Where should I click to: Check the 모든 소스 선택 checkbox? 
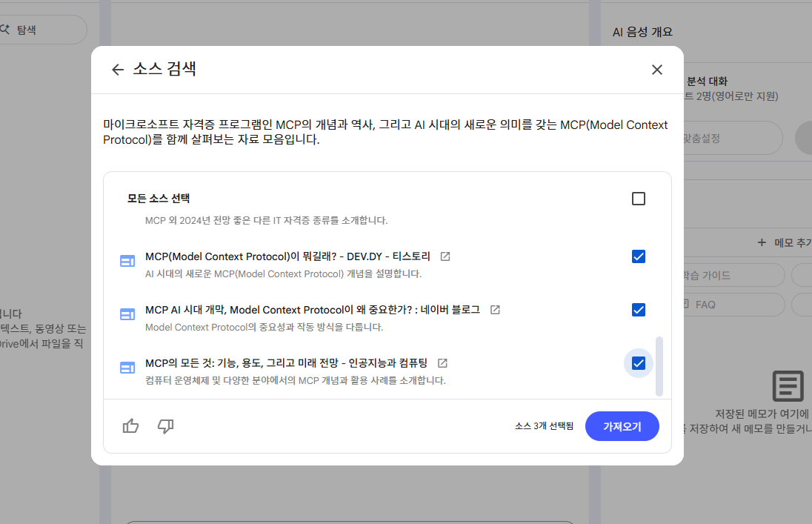639,199
